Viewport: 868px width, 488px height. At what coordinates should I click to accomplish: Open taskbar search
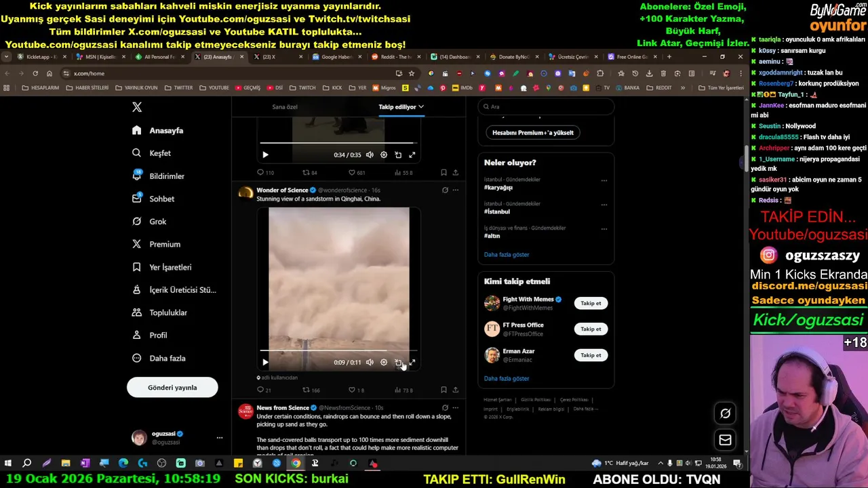pyautogui.click(x=26, y=464)
